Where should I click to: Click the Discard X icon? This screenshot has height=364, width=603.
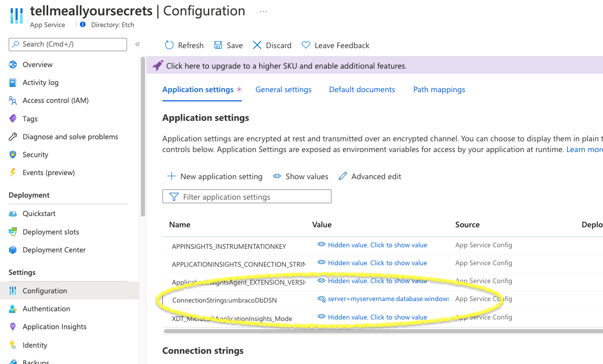[257, 45]
